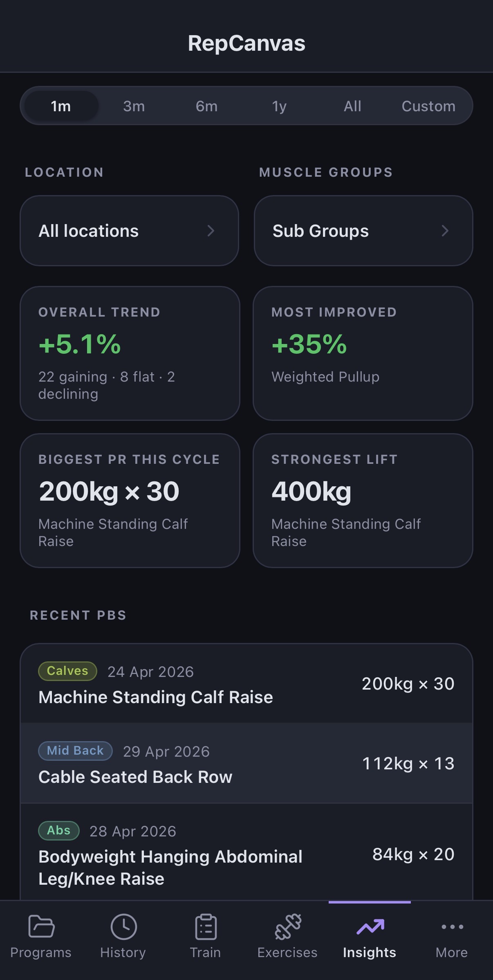Open the Sub Groups muscle filter

(364, 231)
